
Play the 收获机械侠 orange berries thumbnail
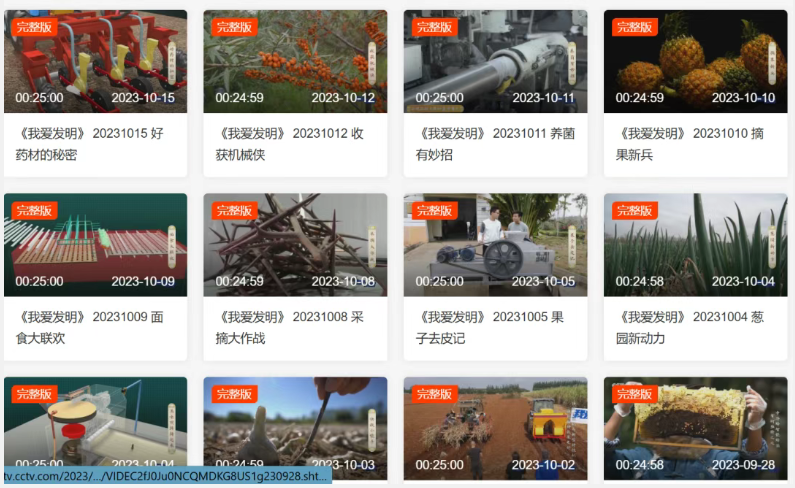(x=295, y=62)
